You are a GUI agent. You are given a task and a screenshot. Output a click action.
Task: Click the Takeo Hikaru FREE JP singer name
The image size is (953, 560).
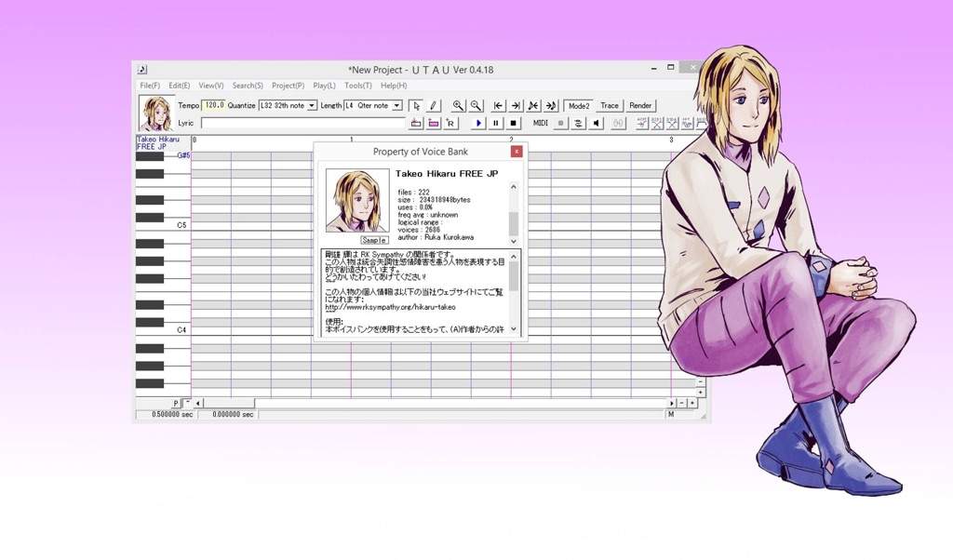coord(158,142)
